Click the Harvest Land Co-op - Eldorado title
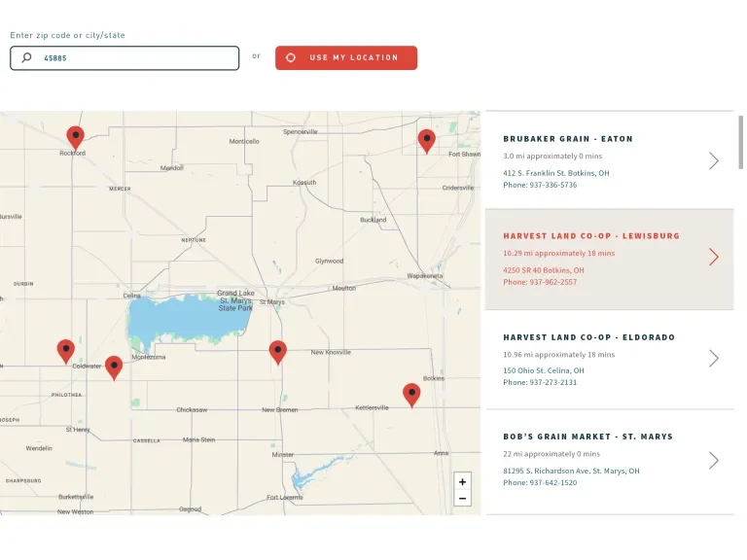This screenshot has width=747, height=560. point(588,337)
